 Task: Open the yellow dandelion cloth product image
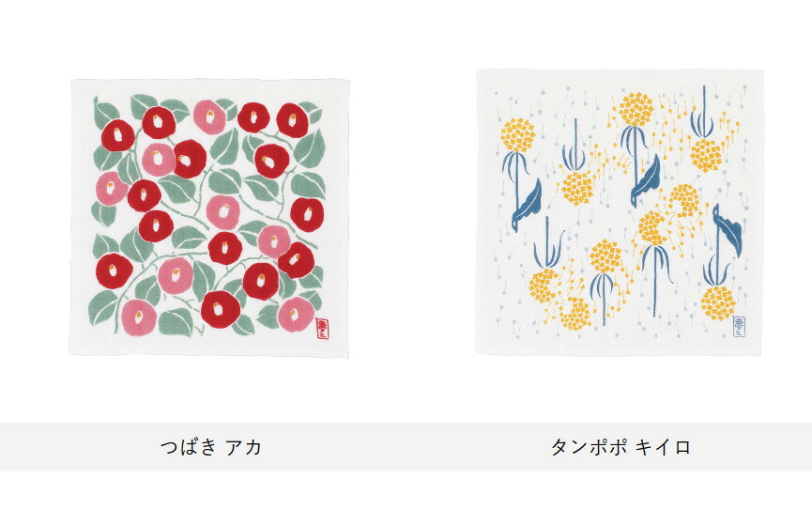tap(620, 212)
